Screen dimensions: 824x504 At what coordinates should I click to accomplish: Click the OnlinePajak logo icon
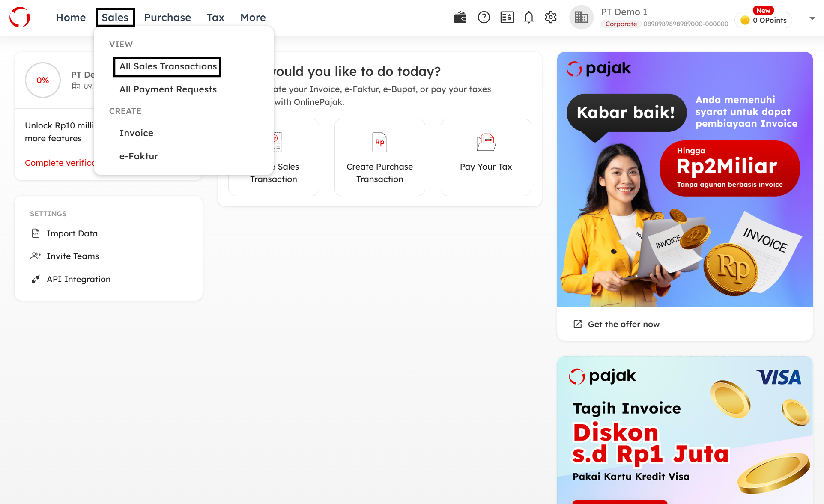[20, 18]
